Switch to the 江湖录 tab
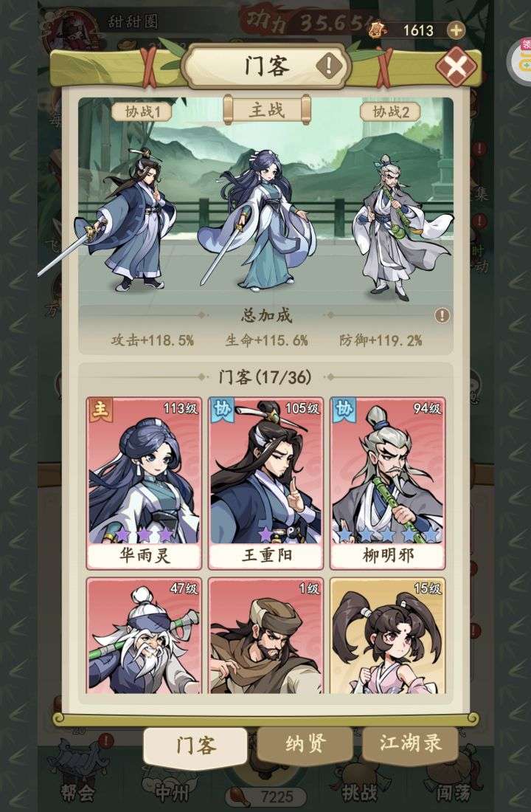Viewport: 531px width, 812px height. point(410,744)
